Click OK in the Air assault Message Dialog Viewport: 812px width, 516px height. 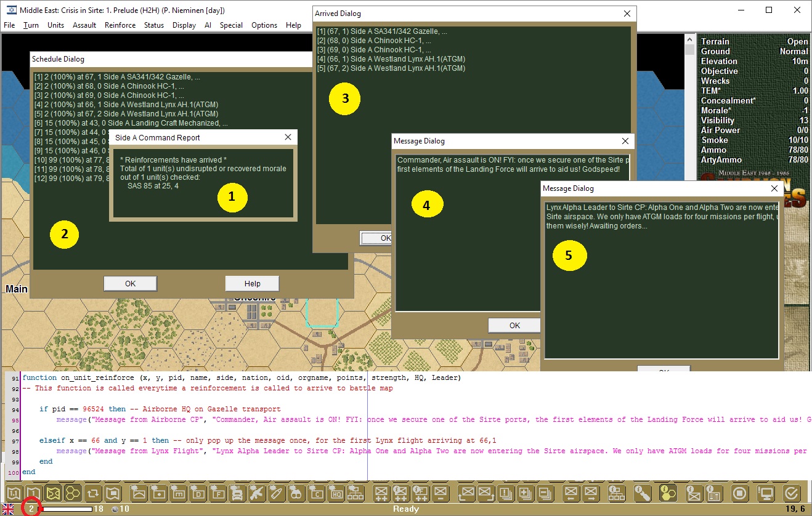(514, 325)
